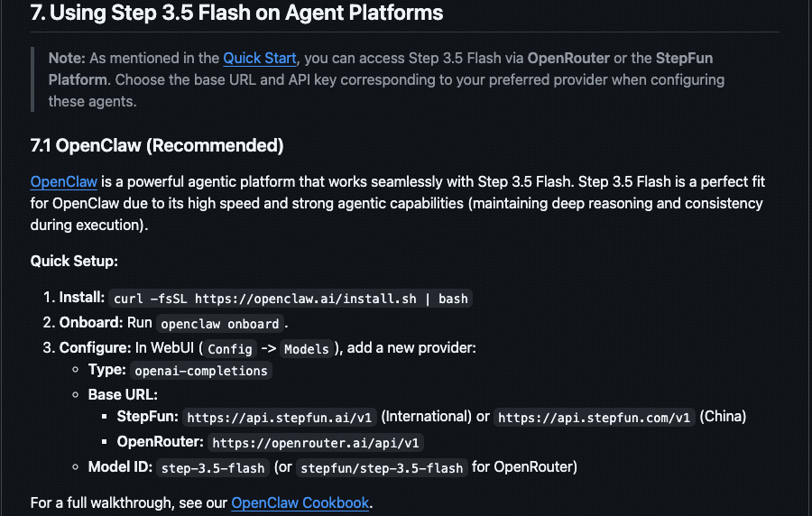Click the StepFun International URL api.stepfun.ai/v1
The image size is (812, 516).
(x=280, y=418)
